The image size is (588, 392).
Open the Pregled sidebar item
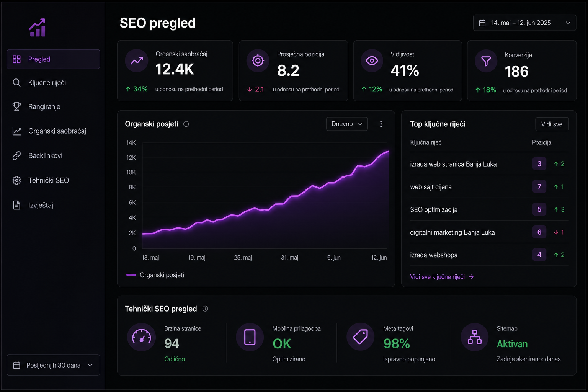(x=53, y=59)
